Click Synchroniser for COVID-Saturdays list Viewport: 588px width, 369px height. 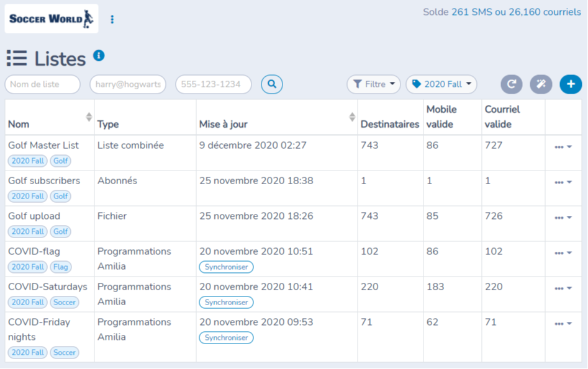[226, 302]
